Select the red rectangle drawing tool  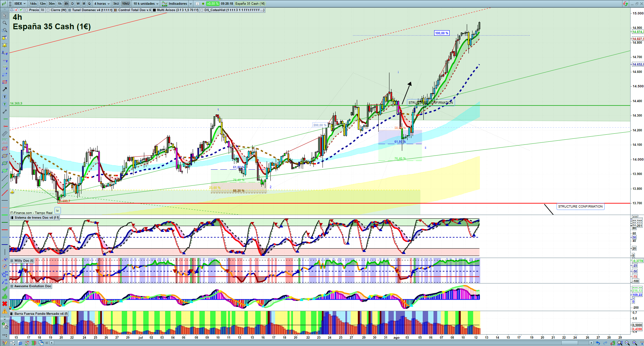tap(5, 82)
